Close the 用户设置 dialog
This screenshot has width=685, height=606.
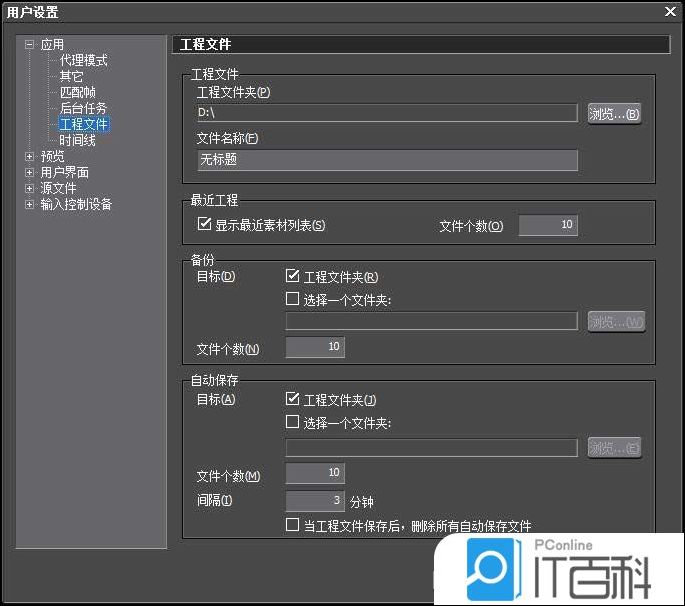(x=670, y=11)
